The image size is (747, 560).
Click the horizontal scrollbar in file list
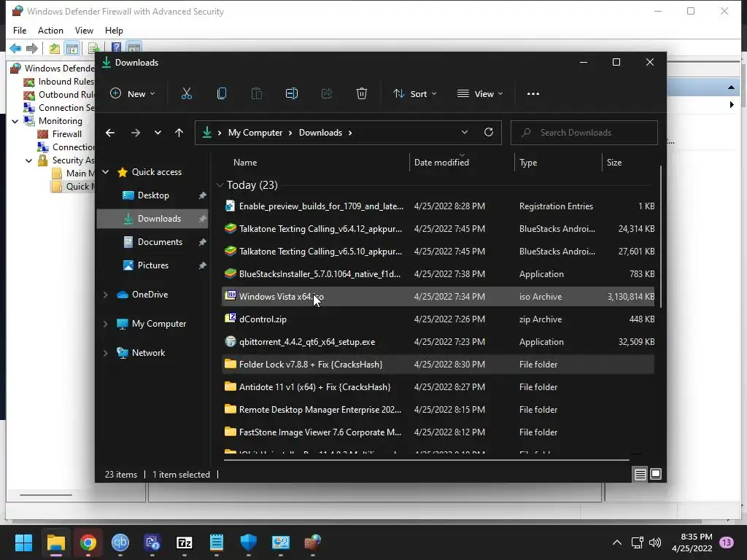(426, 460)
